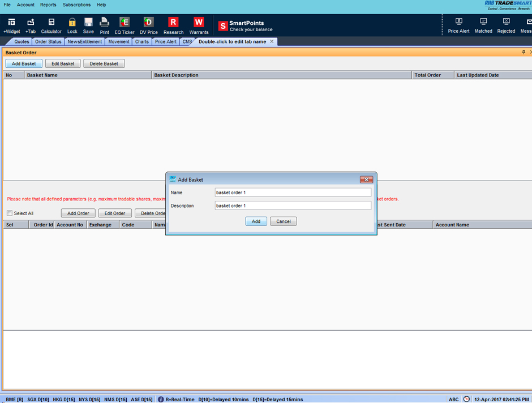
Task: Click the Edit Order button
Action: tap(115, 213)
